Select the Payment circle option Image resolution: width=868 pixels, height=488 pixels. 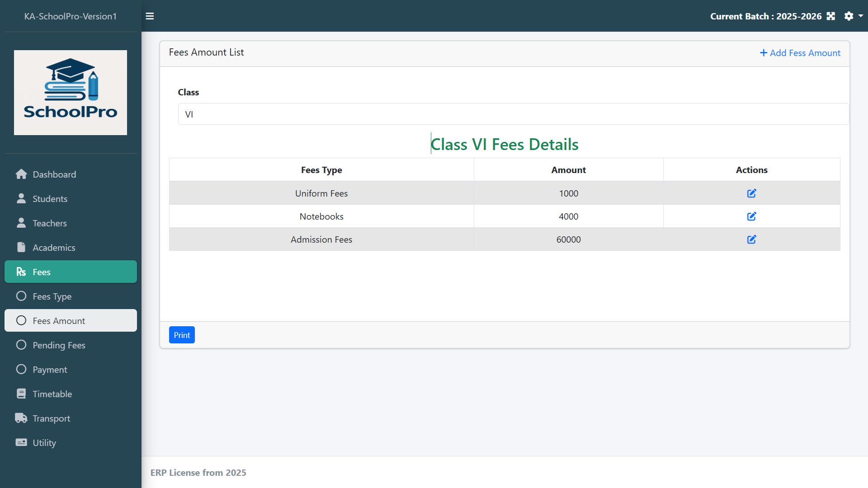click(x=21, y=370)
